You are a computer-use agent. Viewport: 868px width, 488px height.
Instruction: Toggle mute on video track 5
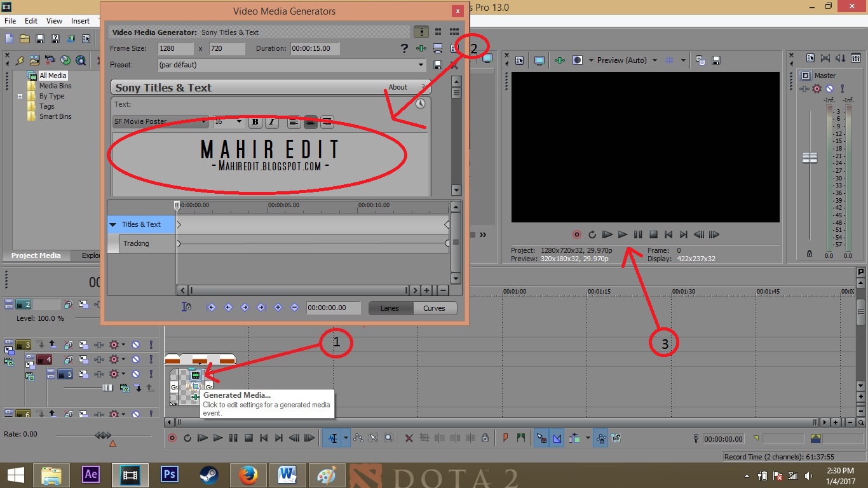pos(135,374)
